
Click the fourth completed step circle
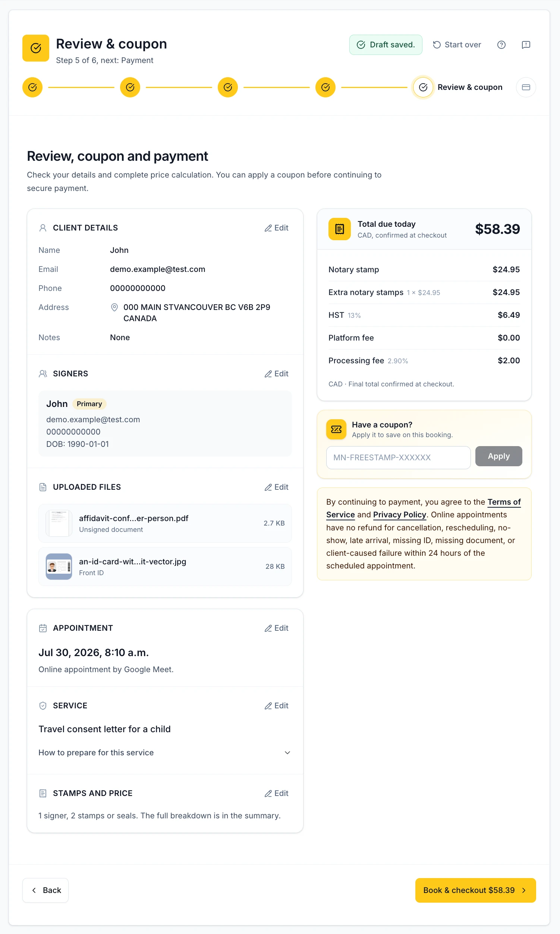coord(325,87)
